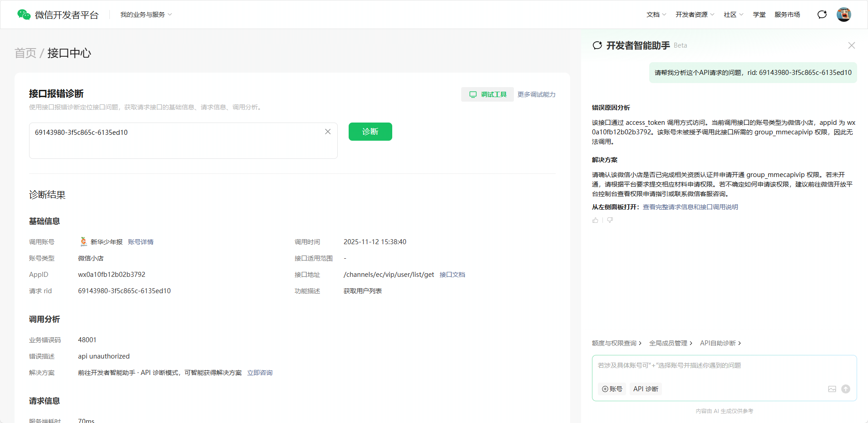Navigate to 首页 breadcrumb

[x=25, y=53]
